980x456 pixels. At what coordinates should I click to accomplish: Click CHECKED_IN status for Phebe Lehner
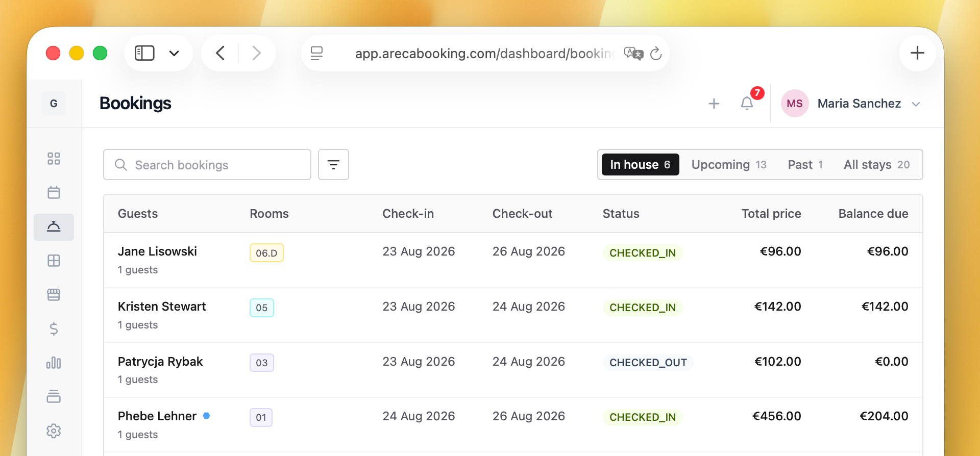[x=643, y=417]
